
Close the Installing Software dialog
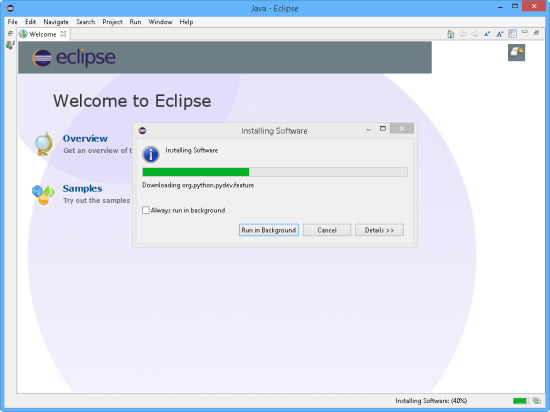click(x=402, y=129)
